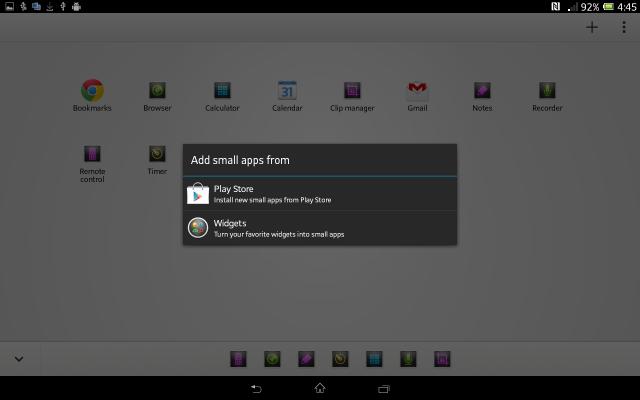Launch the Timer small app
640x400 pixels.
[x=157, y=160]
